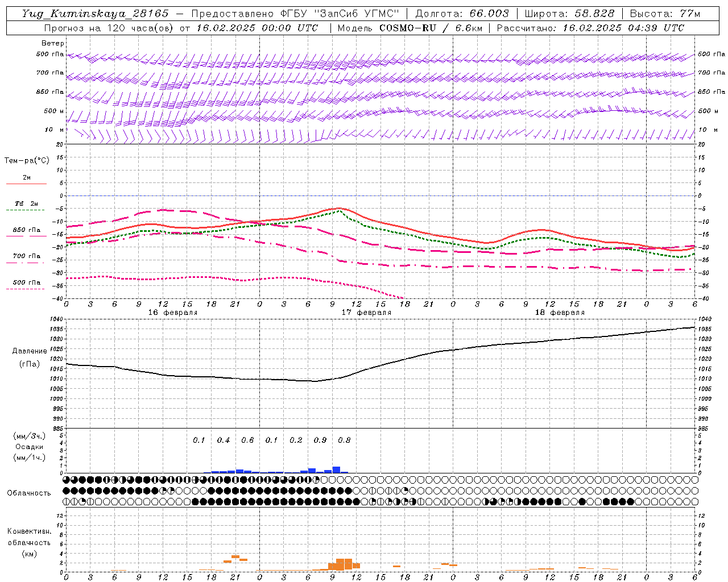
Task: Click the Высота: 77м value
Action: click(x=665, y=14)
